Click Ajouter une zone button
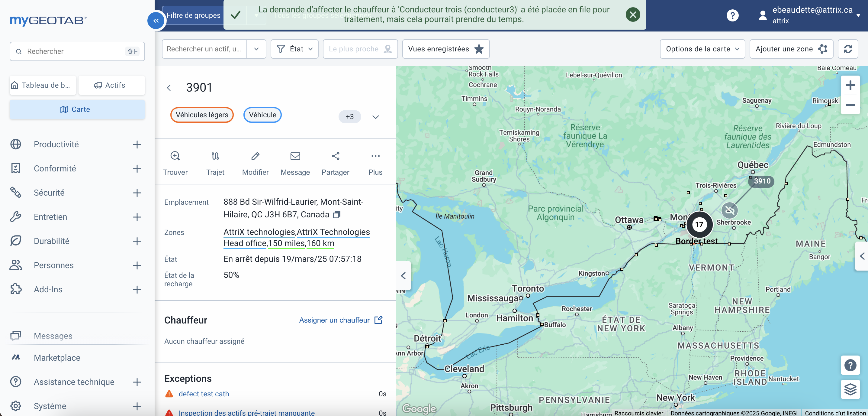Image resolution: width=868 pixels, height=416 pixels. tap(791, 49)
